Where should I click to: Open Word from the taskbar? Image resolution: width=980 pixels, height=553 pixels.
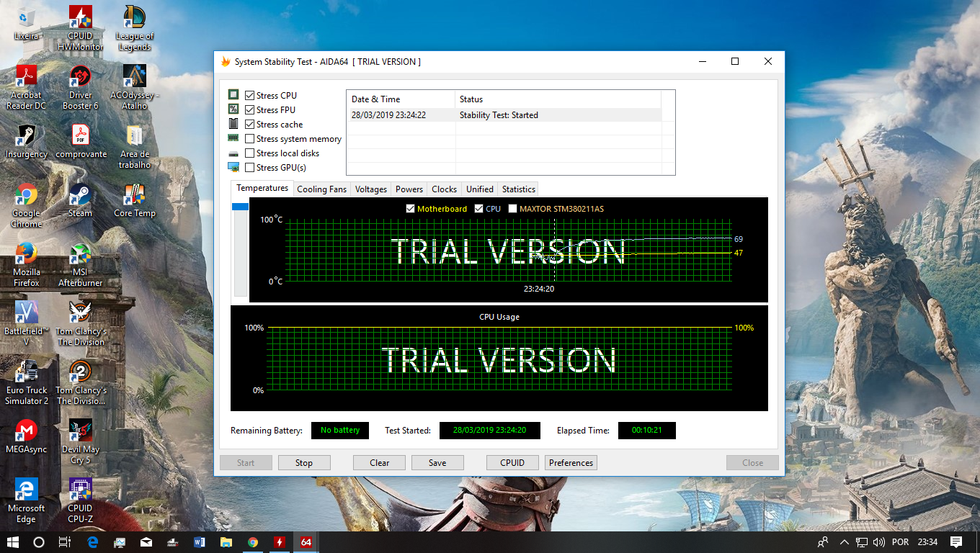coord(199,542)
